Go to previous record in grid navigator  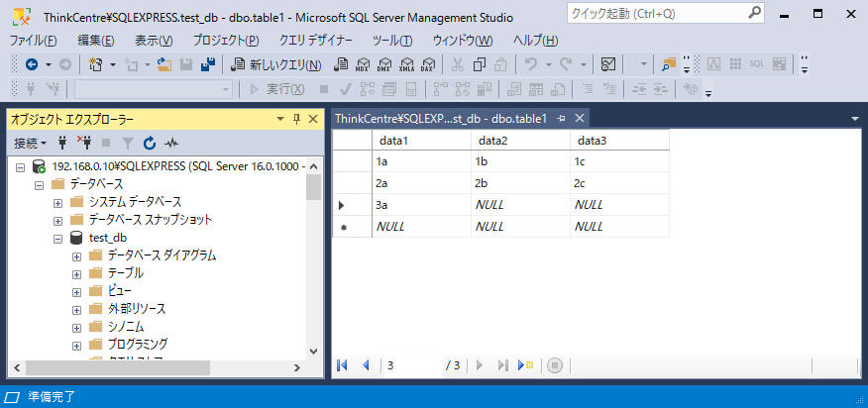pyautogui.click(x=366, y=364)
